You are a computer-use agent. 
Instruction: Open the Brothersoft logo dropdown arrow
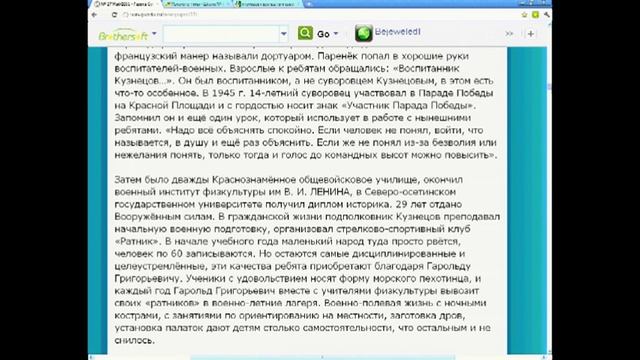click(154, 33)
